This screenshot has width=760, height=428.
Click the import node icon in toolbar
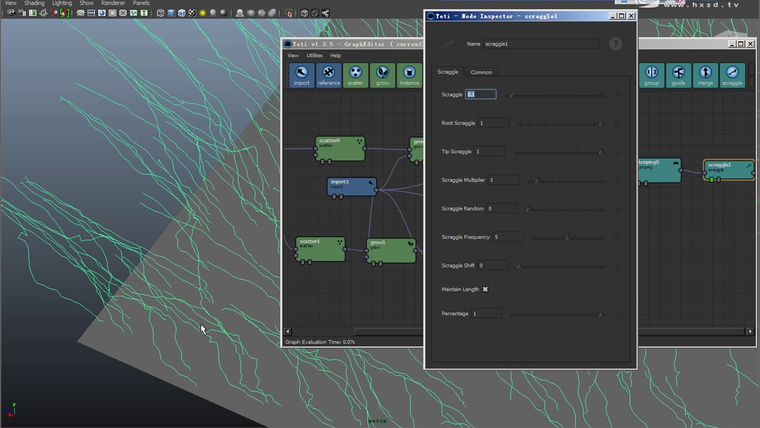(301, 75)
